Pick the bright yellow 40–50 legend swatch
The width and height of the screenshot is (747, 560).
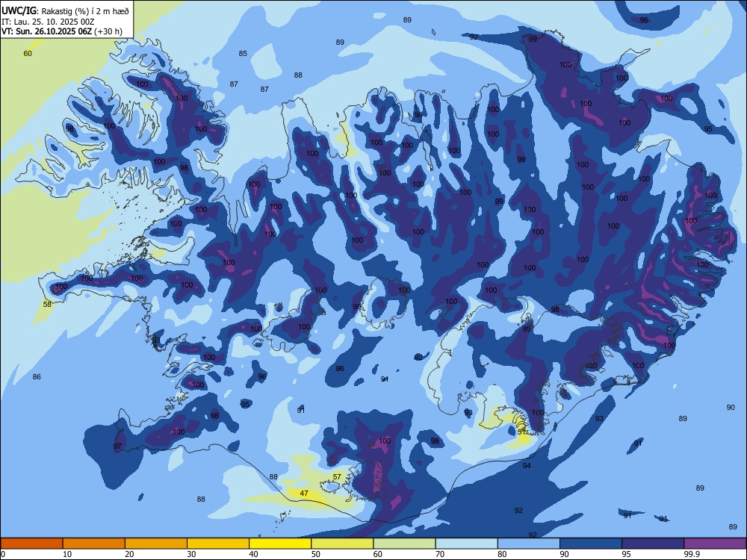(280, 544)
